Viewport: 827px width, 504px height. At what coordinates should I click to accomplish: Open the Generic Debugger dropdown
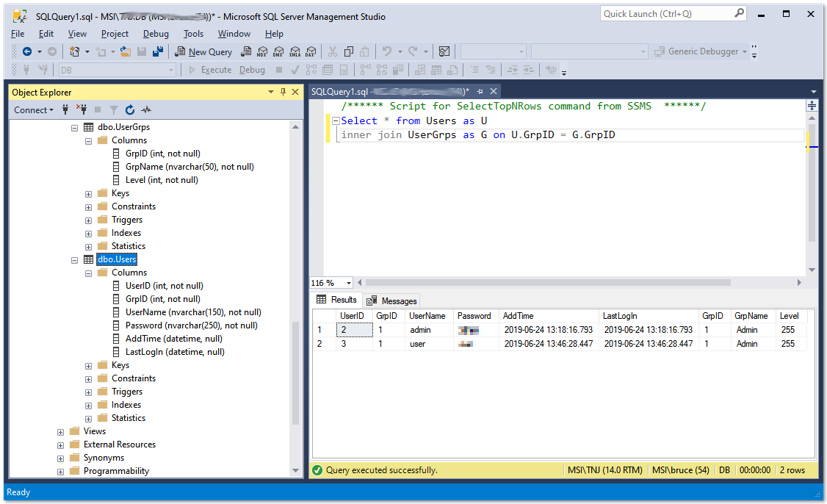744,52
